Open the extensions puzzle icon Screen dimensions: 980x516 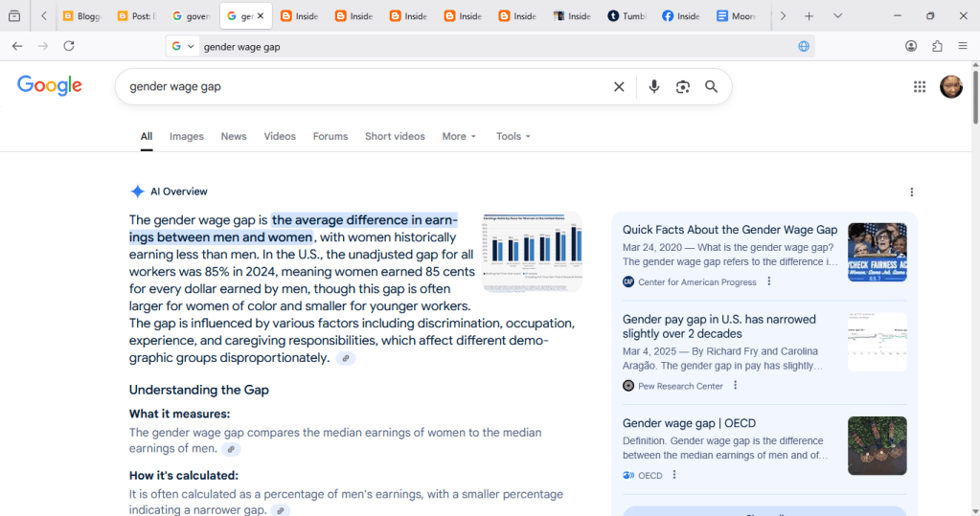[x=937, y=46]
